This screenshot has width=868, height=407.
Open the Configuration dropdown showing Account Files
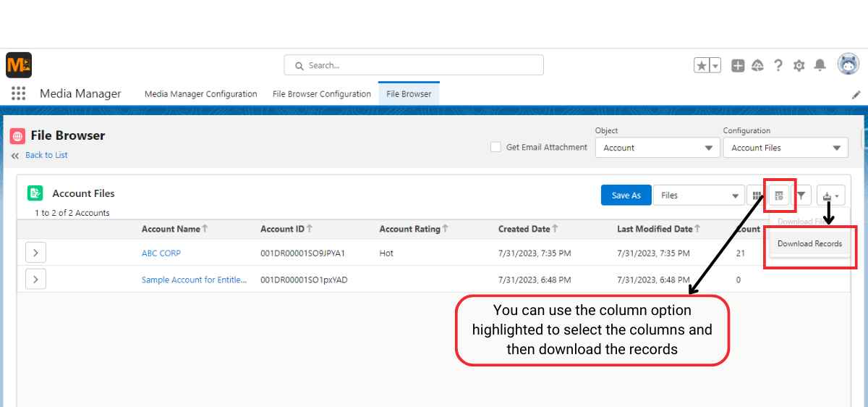(786, 148)
